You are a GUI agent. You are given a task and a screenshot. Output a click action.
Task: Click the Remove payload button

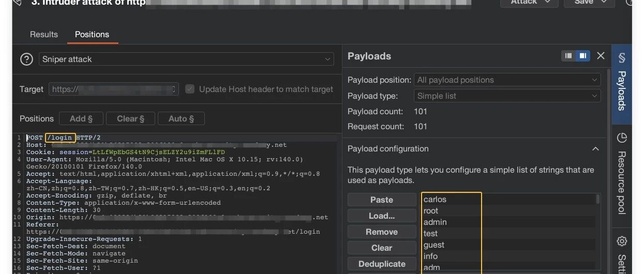[382, 232]
